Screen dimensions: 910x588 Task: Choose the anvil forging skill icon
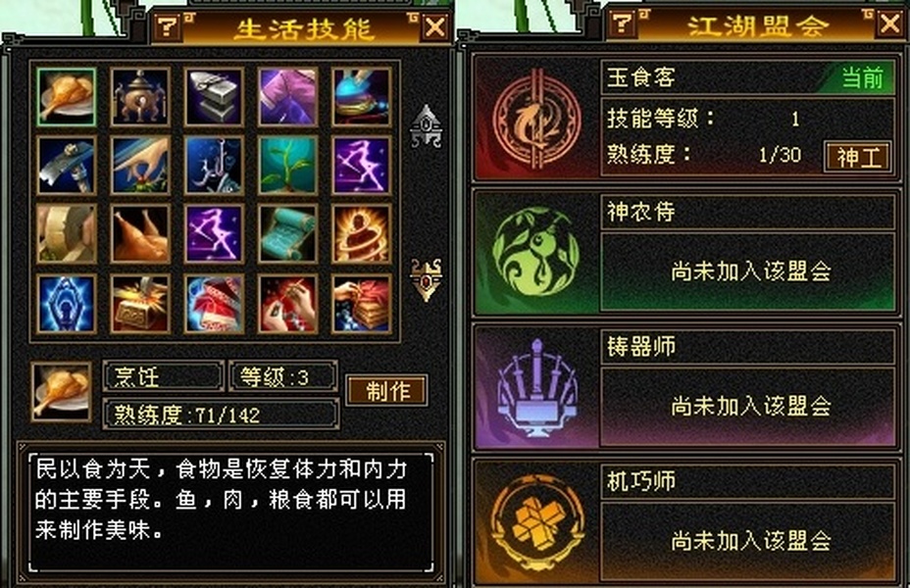click(x=214, y=97)
